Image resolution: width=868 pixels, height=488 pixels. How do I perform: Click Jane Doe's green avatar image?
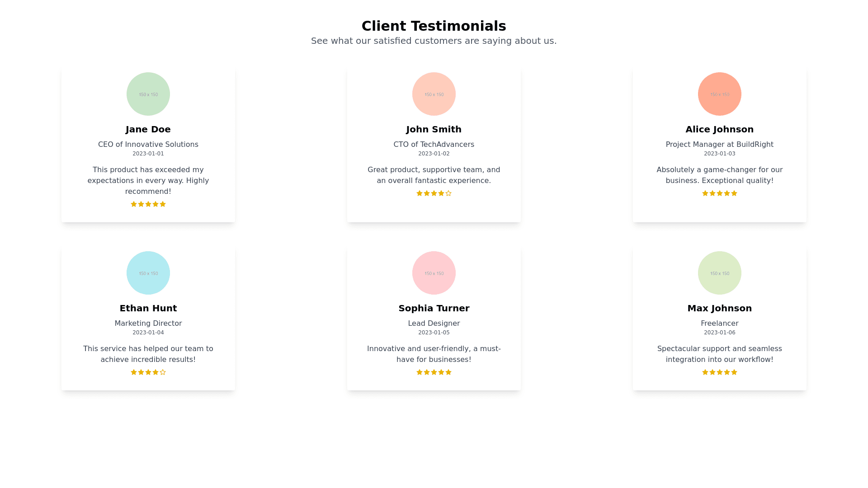148,94
